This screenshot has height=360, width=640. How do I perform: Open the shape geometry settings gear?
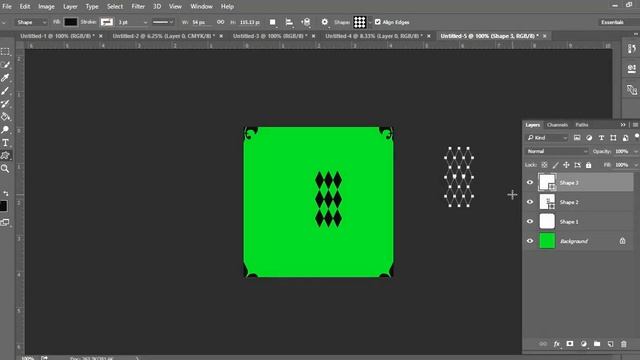324,22
